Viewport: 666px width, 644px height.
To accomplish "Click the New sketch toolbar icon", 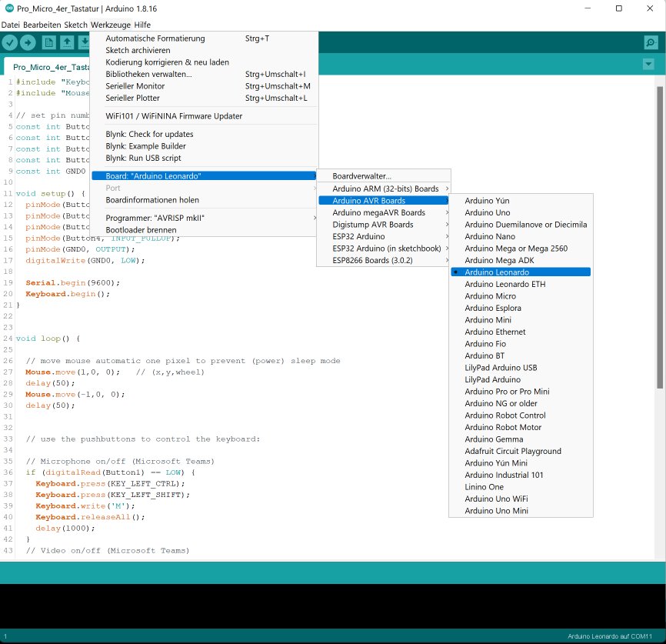I will coord(48,42).
